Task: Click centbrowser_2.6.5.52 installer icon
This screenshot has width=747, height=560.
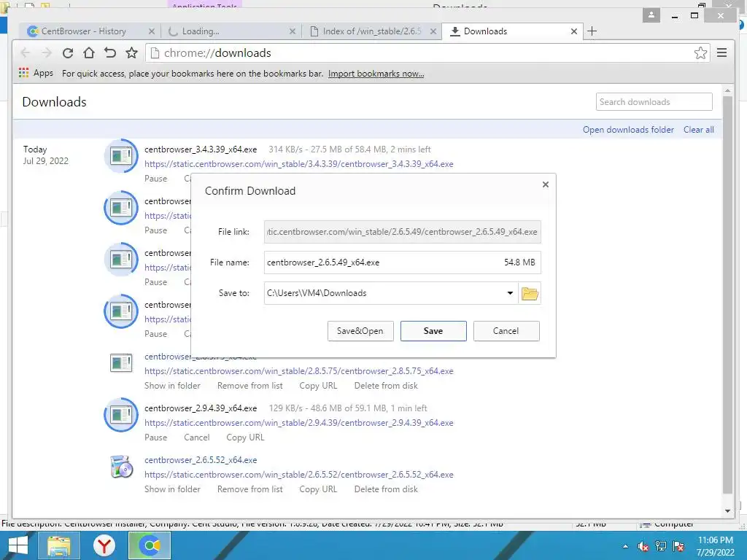Action: pyautogui.click(x=121, y=467)
